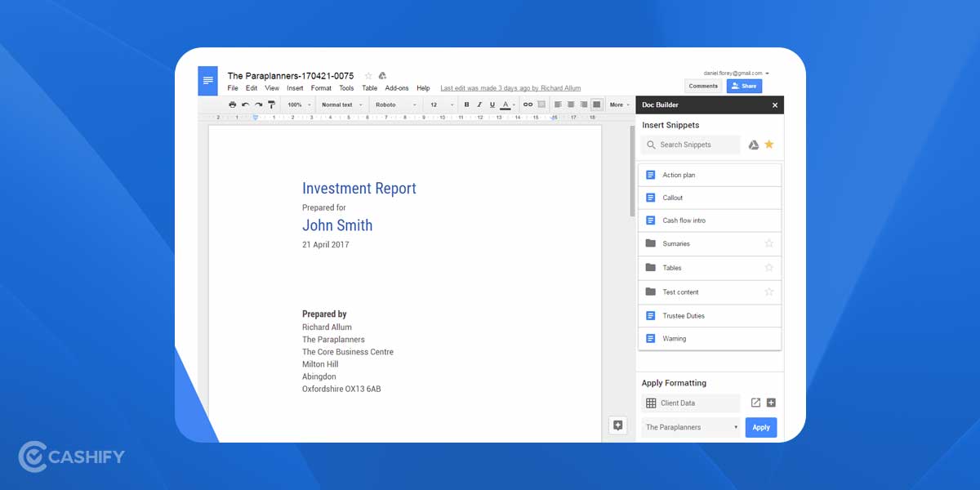Redo the last edit
The image size is (980, 490).
click(x=260, y=105)
